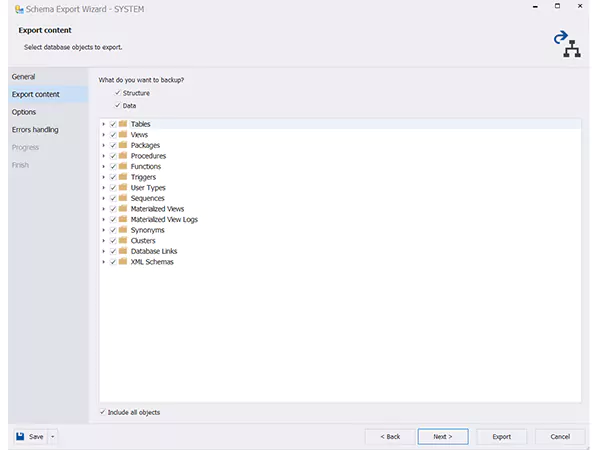Open the Errors handling page
Image resolution: width=600 pixels, height=450 pixels.
[x=48, y=129]
